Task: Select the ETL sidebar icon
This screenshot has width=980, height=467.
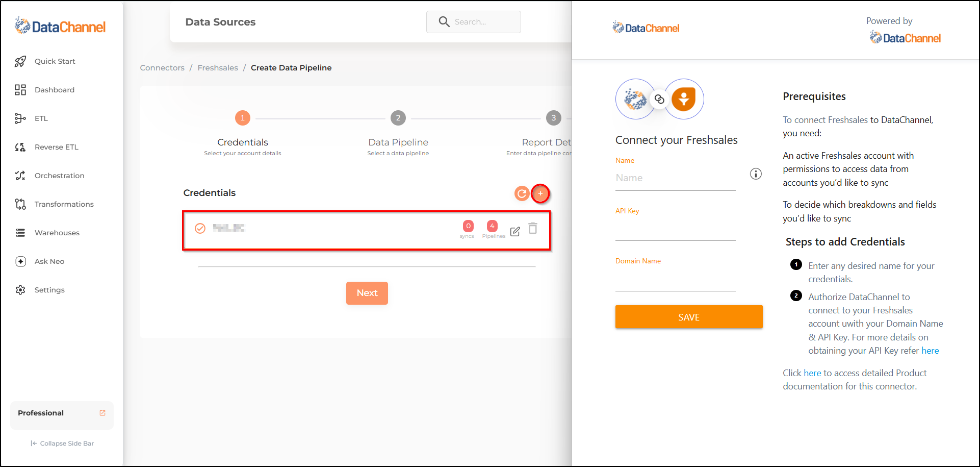Action: (x=20, y=118)
